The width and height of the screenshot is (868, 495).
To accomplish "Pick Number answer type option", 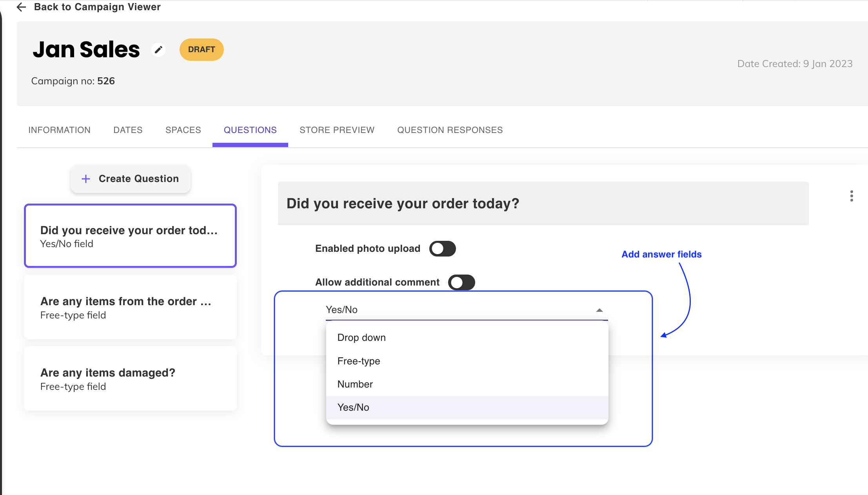I will coord(355,384).
